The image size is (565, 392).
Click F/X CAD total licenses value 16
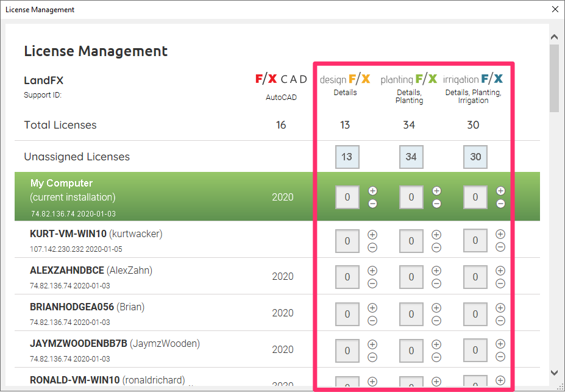[281, 125]
